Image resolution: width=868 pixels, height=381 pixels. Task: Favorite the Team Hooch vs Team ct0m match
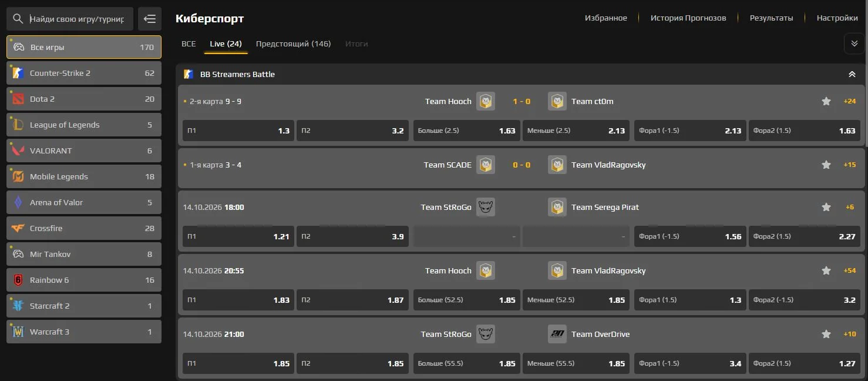tap(826, 101)
